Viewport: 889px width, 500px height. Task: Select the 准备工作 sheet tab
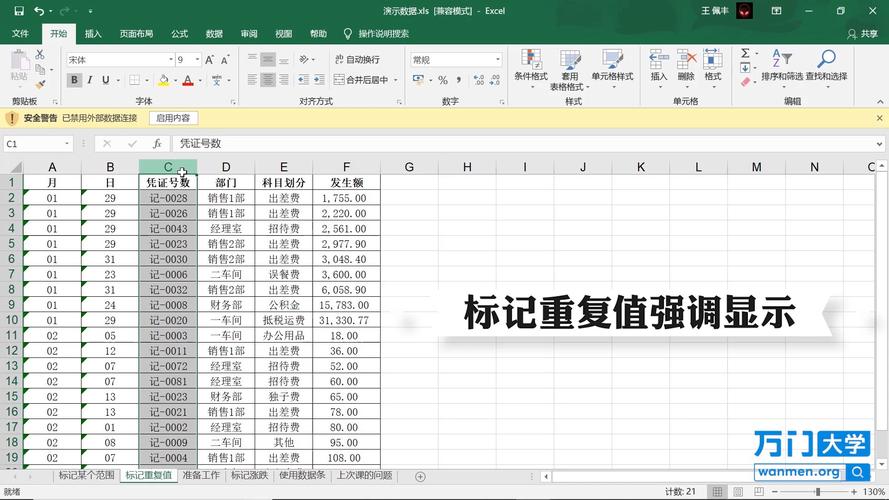[x=201, y=476]
